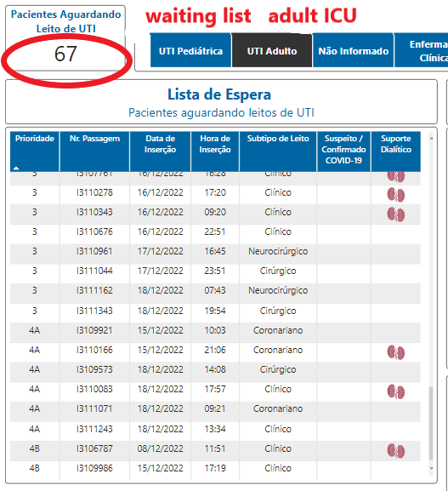
Task: Select passage number I3109573
Action: (94, 369)
